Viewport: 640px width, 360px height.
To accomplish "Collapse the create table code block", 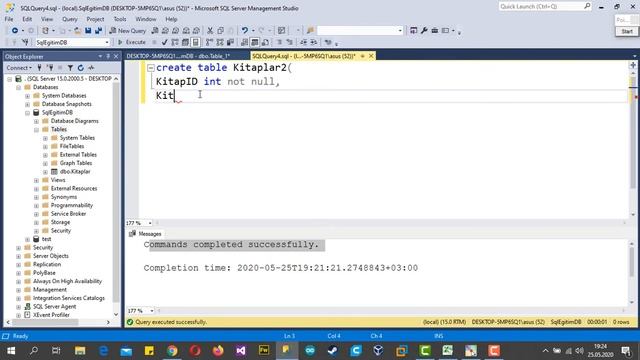I will tap(151, 68).
